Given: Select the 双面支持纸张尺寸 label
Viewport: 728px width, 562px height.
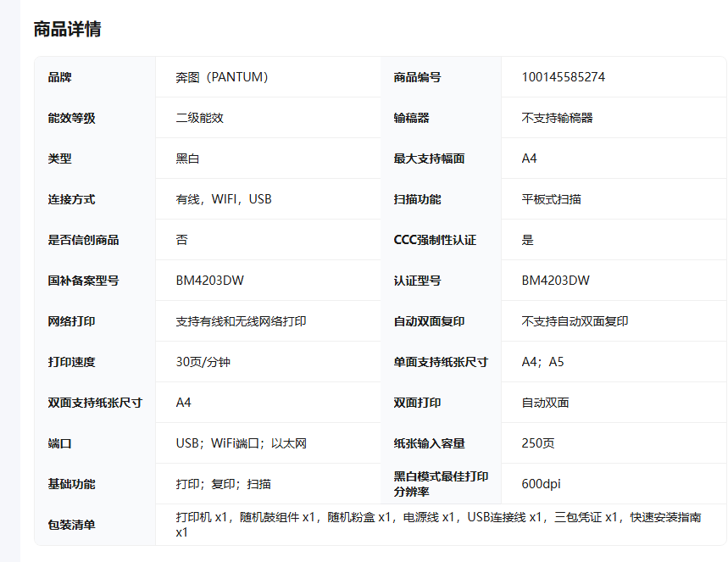Looking at the screenshot, I should pos(95,403).
